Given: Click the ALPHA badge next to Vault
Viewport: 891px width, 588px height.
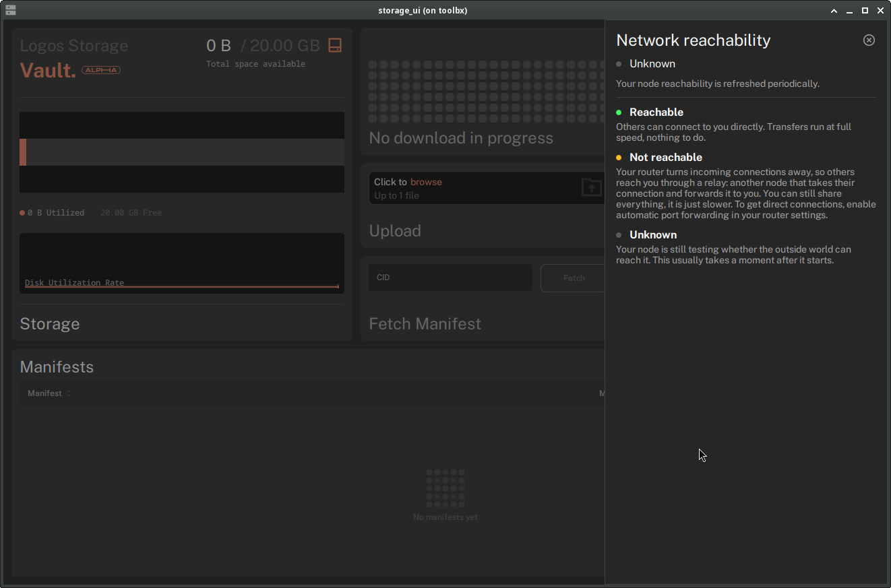Looking at the screenshot, I should click(101, 70).
